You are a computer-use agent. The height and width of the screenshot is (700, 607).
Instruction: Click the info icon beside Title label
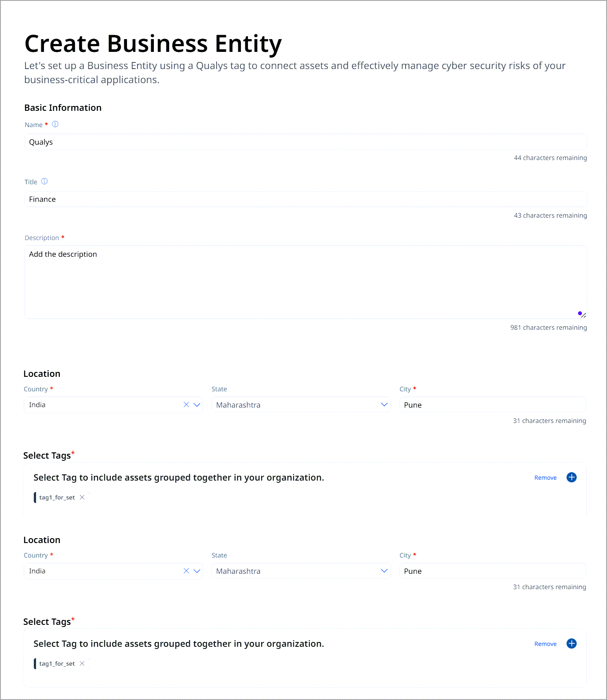44,182
